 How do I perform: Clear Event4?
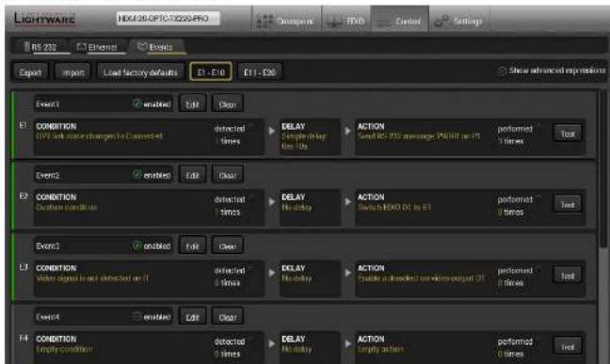[x=227, y=317]
